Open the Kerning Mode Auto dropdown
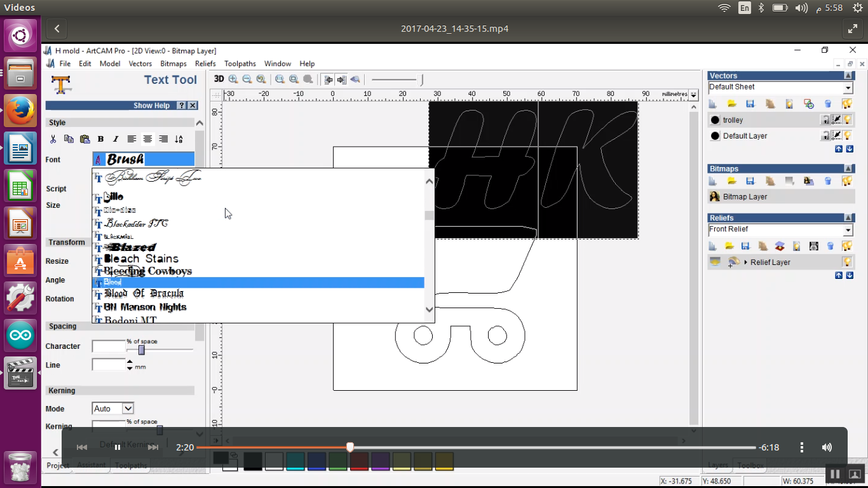The width and height of the screenshot is (868, 488). pos(128,409)
